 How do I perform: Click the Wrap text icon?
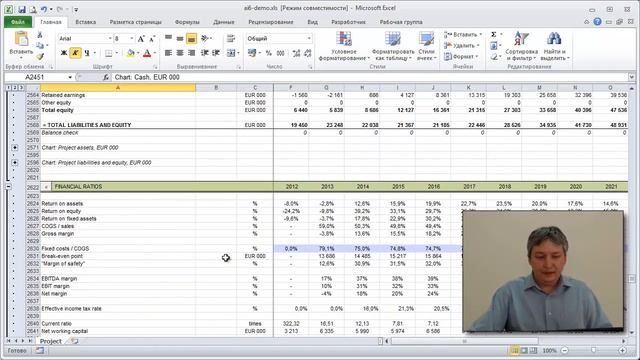pyautogui.click(x=231, y=38)
